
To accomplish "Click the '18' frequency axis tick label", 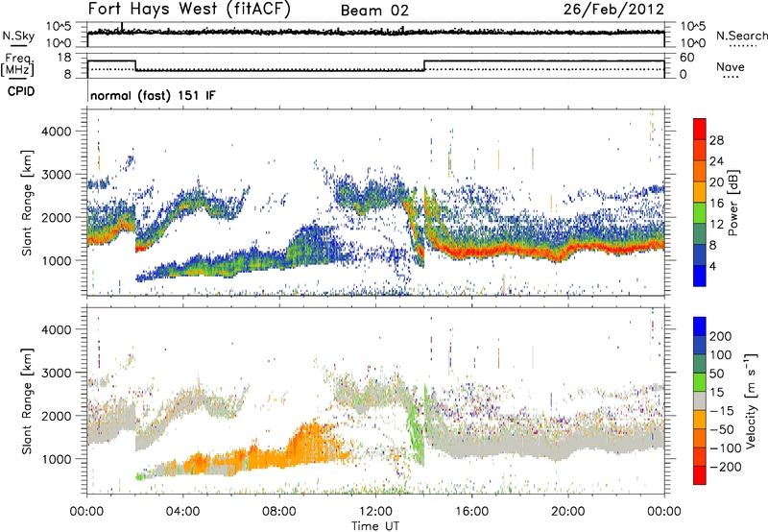I will (64, 58).
